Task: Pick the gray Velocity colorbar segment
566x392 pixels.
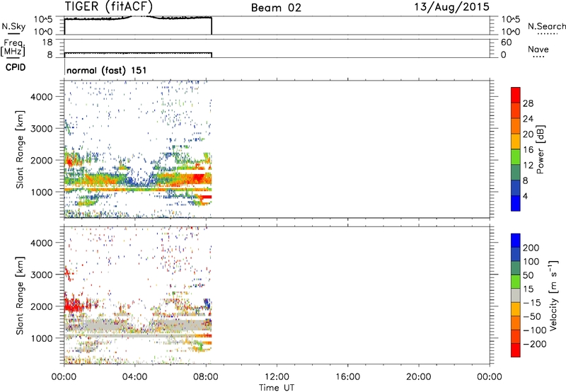Action: (x=516, y=295)
